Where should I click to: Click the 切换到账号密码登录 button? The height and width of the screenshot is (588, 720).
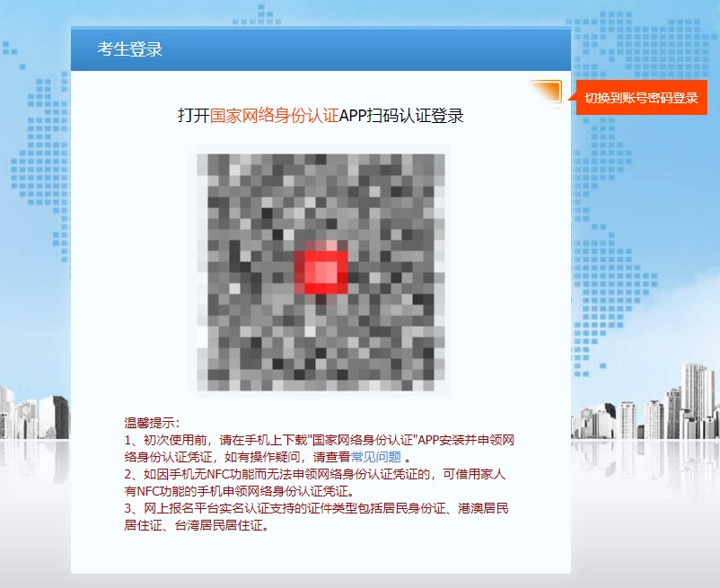641,98
